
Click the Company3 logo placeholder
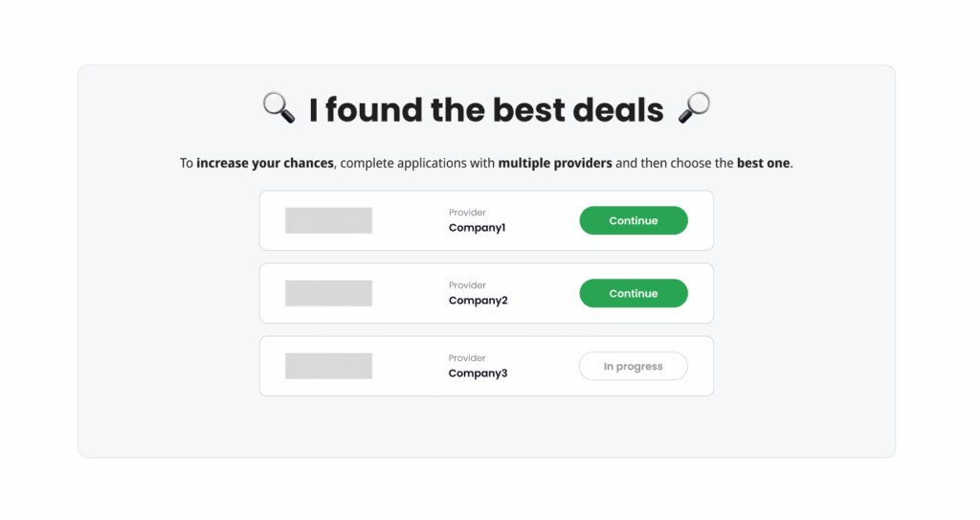point(328,366)
